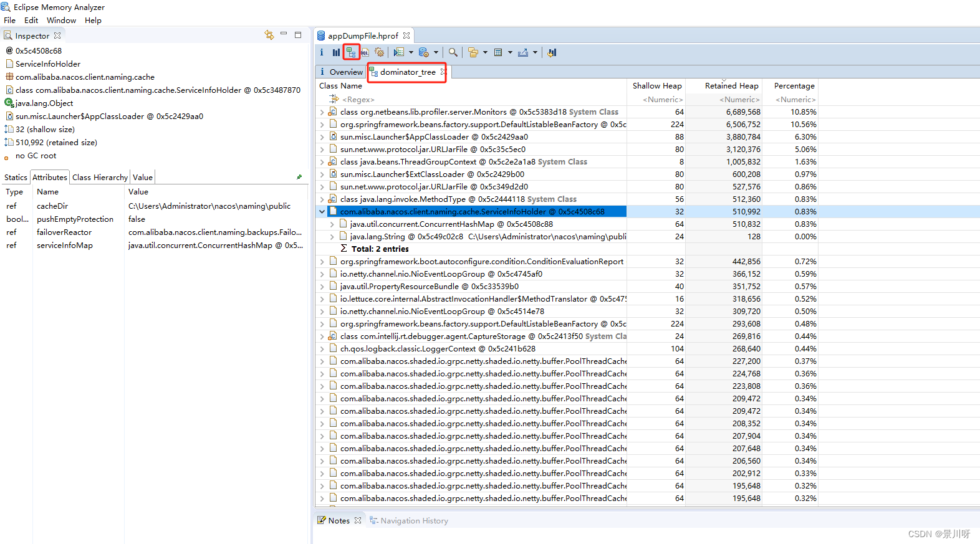Screen dimensions: 980x544
Task: Select the ConditionEvaluationReport row
Action: [567, 262]
